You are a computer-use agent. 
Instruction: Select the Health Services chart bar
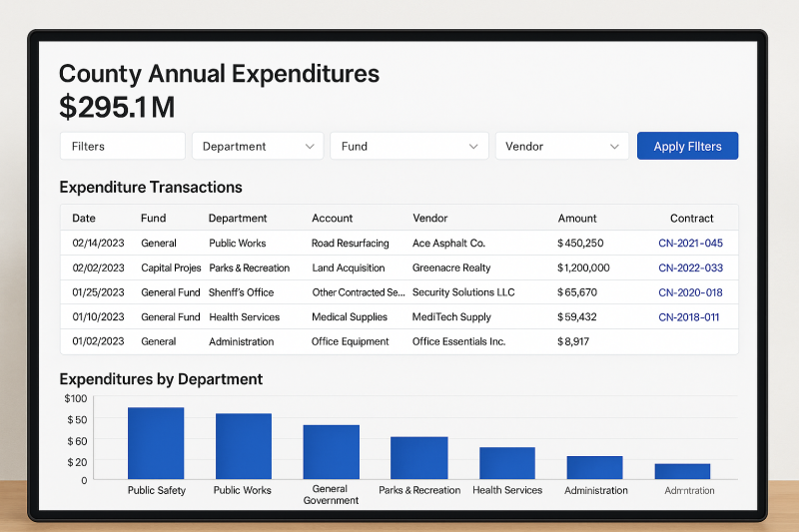(x=507, y=463)
